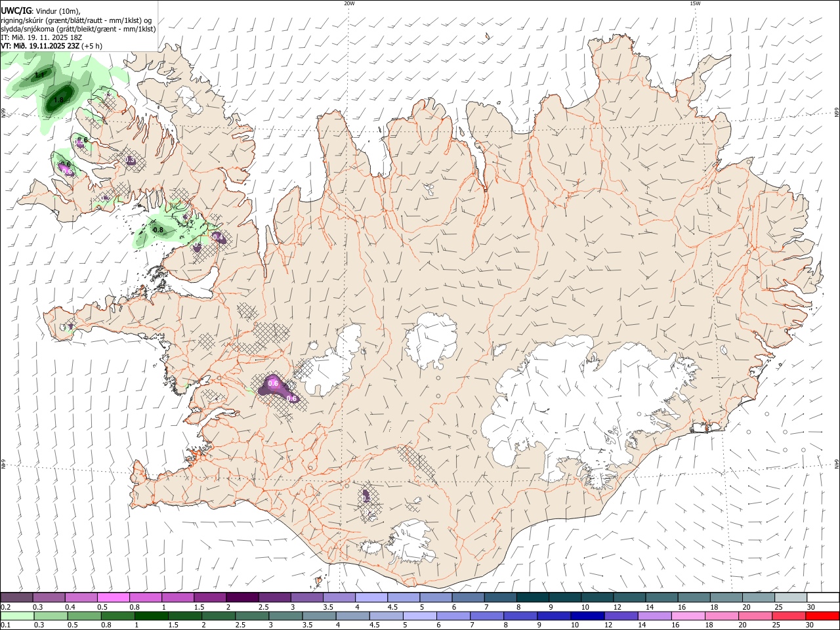The image size is (840, 630).
Task: Select the darkest purple 2 snow swatch
Action: point(241,597)
